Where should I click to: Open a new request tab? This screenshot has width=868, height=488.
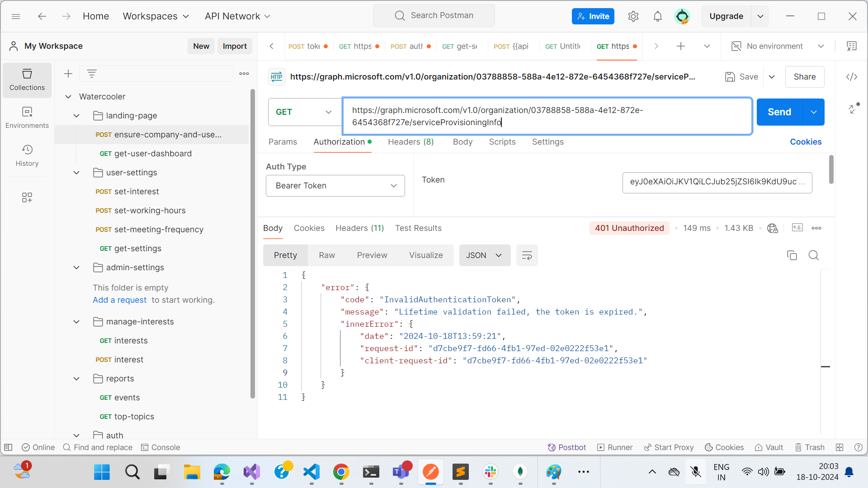coord(681,46)
